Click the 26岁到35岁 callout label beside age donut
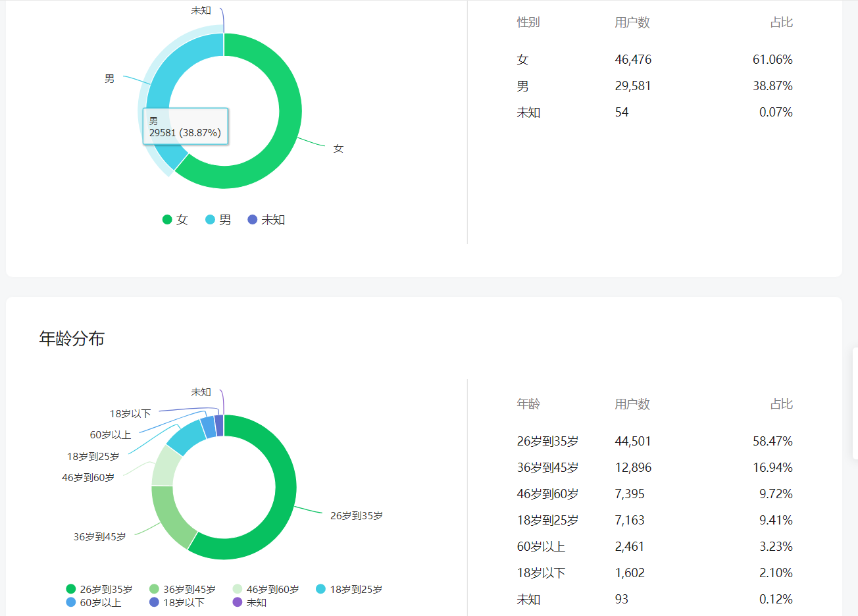 357,516
